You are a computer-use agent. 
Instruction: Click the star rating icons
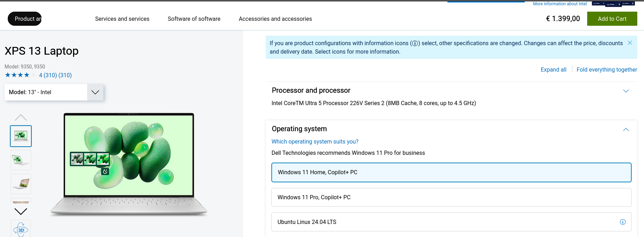point(20,75)
